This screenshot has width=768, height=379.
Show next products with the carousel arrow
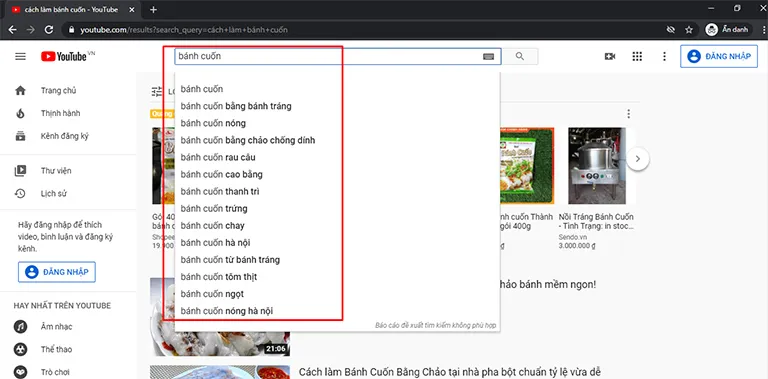tap(637, 159)
